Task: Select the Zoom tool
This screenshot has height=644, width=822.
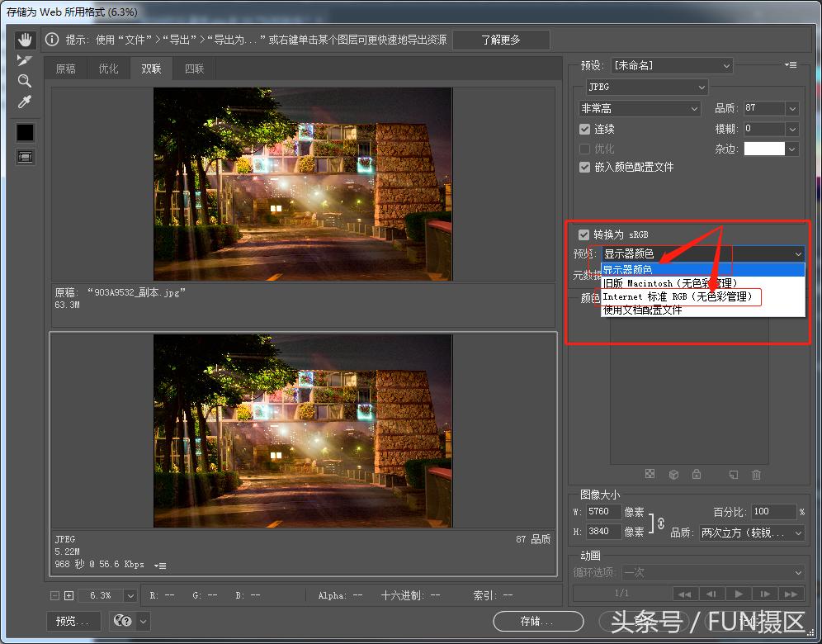Action: pos(24,81)
